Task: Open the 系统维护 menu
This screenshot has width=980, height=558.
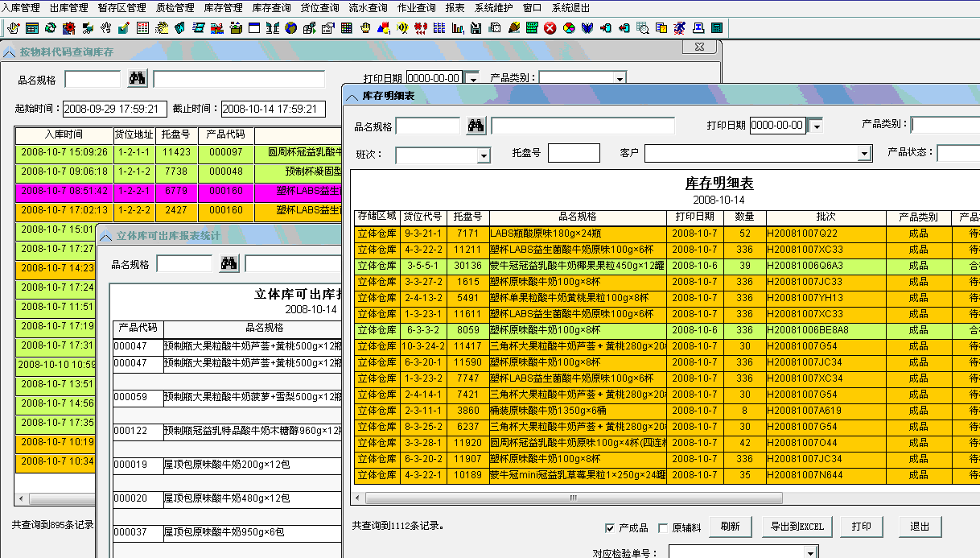Action: tap(493, 8)
